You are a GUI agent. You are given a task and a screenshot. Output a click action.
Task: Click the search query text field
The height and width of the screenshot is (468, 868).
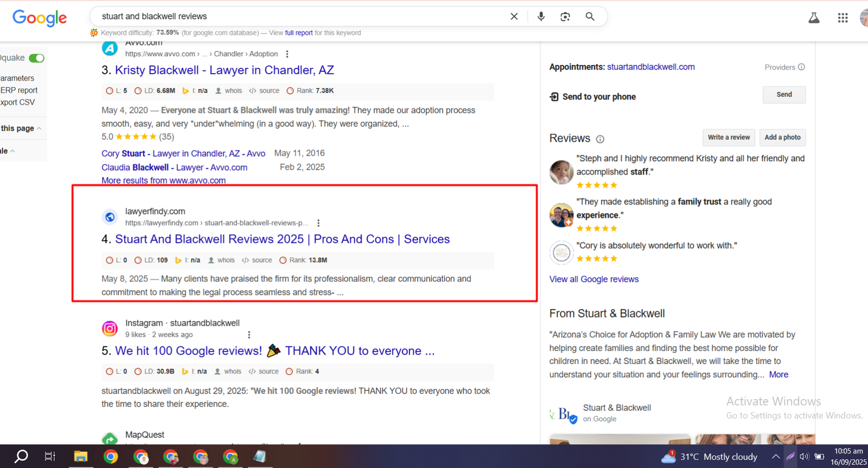click(298, 17)
